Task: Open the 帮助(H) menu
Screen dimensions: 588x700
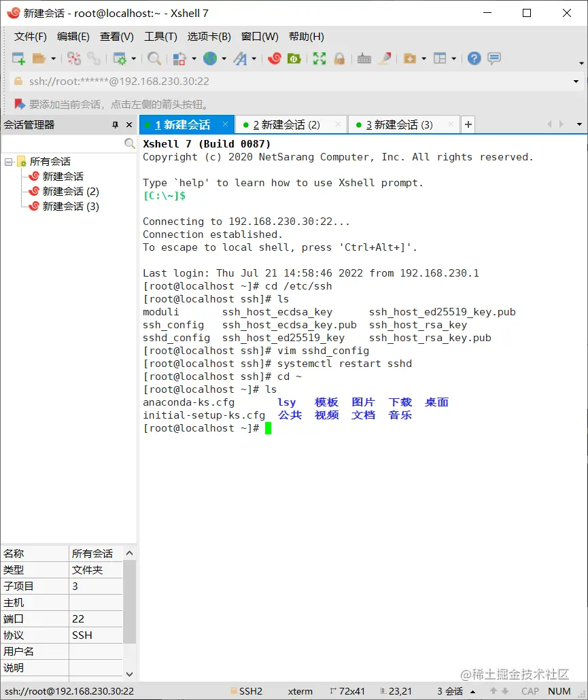Action: [x=307, y=37]
